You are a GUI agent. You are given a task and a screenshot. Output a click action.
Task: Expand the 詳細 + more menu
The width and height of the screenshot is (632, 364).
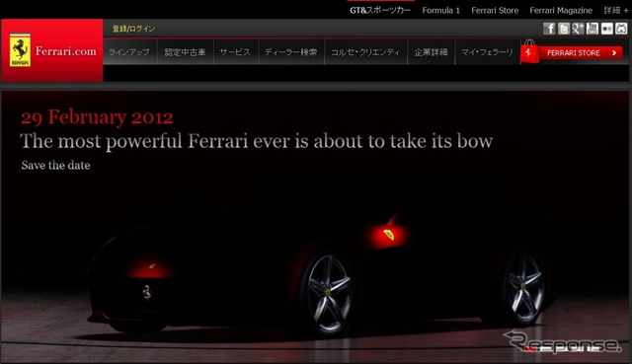(616, 11)
